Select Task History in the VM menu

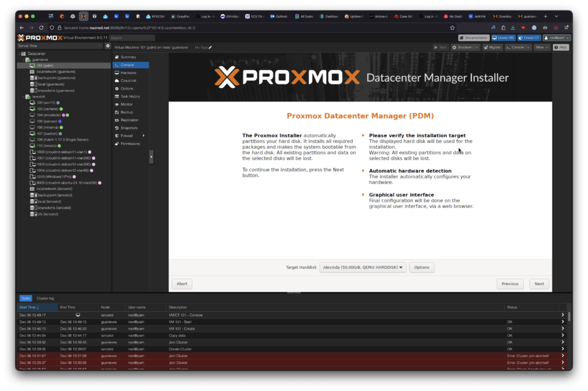tap(130, 96)
